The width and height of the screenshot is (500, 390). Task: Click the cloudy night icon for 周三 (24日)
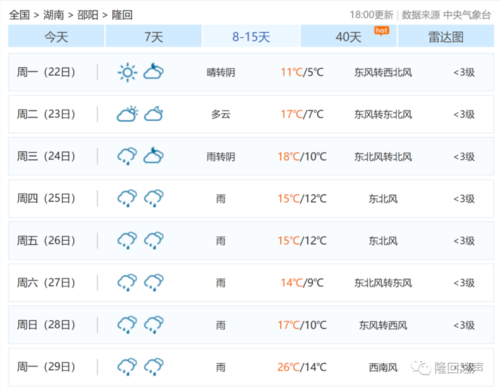coord(154,156)
